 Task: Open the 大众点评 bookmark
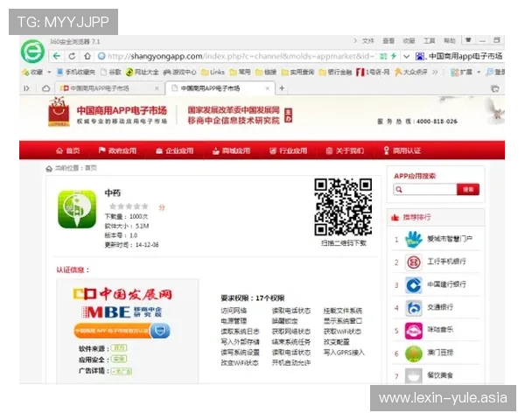point(411,72)
